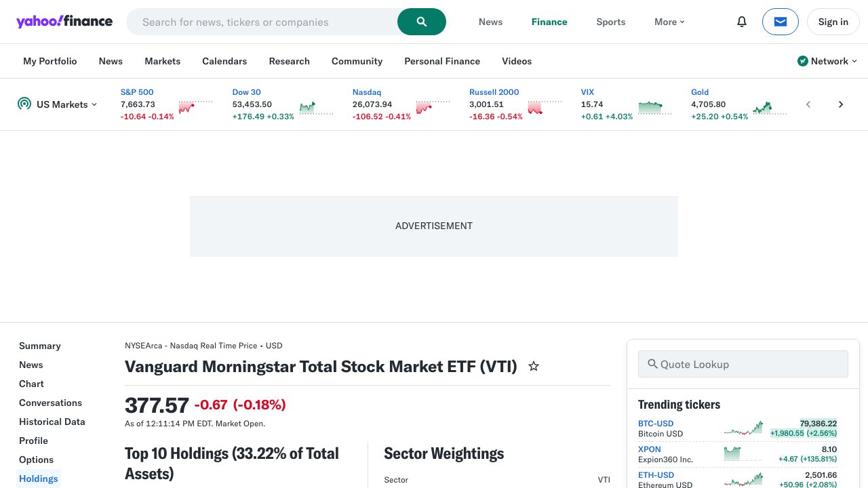Open the ETH-USD trending ticker

[x=656, y=475]
